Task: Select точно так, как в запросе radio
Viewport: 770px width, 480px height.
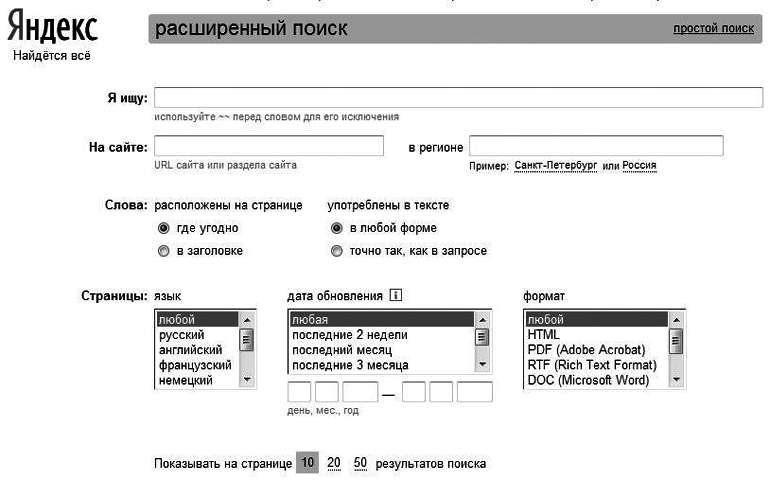Action: pos(336,251)
